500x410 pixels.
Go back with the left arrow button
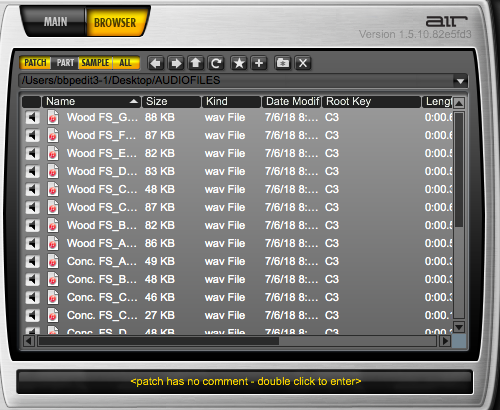(156, 63)
